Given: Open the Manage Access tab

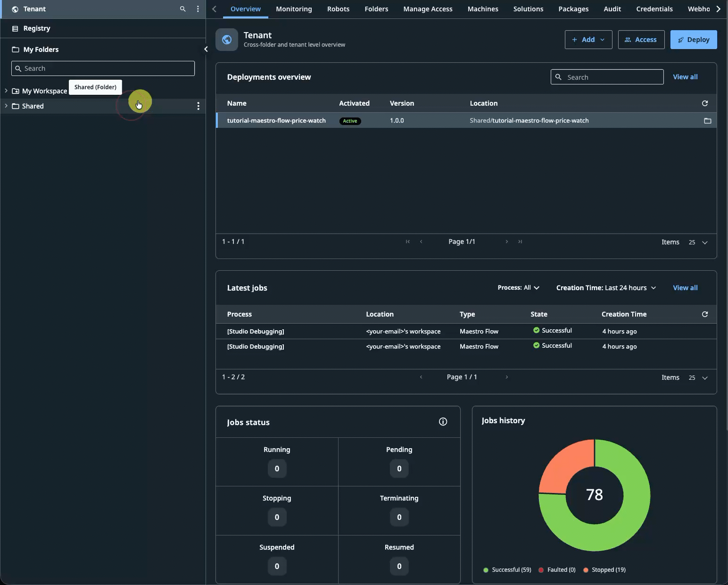Looking at the screenshot, I should tap(428, 9).
